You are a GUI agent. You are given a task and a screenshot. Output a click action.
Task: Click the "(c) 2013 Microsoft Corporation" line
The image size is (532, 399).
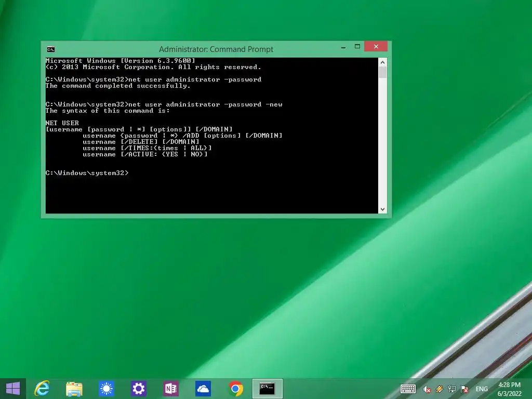(x=153, y=67)
